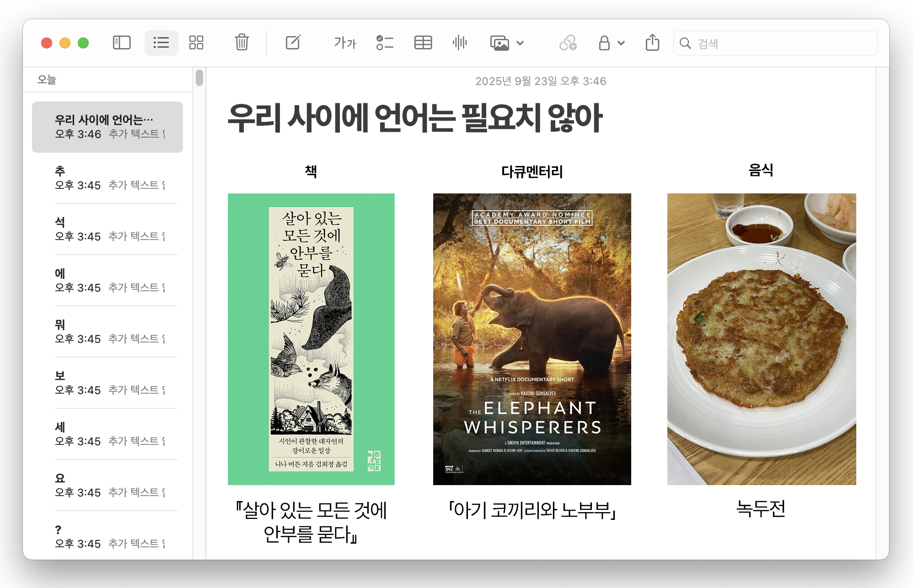Click the note list scrollbar
The width and height of the screenshot is (913, 588).
[x=199, y=77]
